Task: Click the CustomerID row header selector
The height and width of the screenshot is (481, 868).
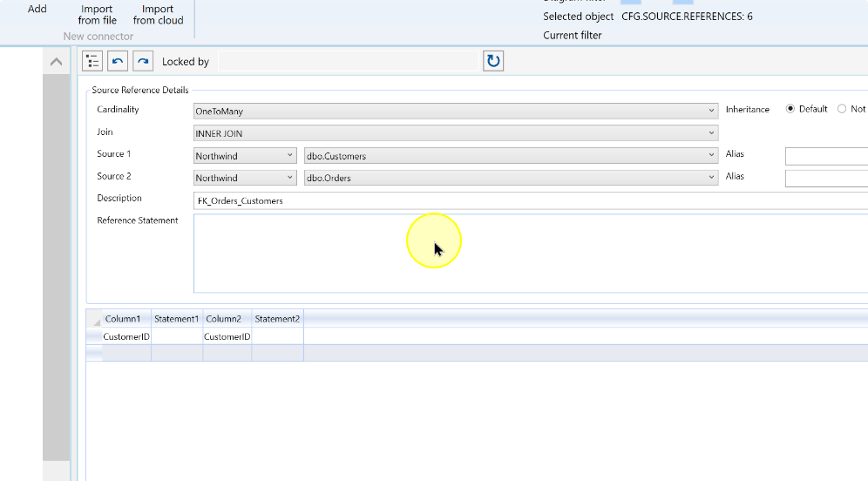Action: 95,336
